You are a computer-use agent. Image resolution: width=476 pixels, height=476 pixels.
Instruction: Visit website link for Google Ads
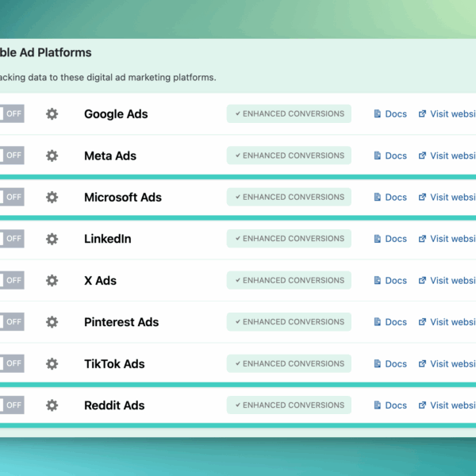[x=447, y=113]
